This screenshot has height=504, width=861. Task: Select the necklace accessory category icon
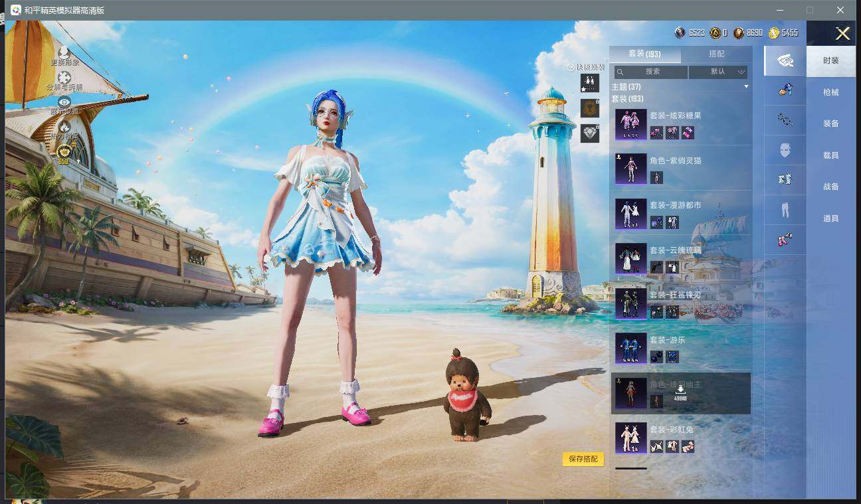click(785, 120)
